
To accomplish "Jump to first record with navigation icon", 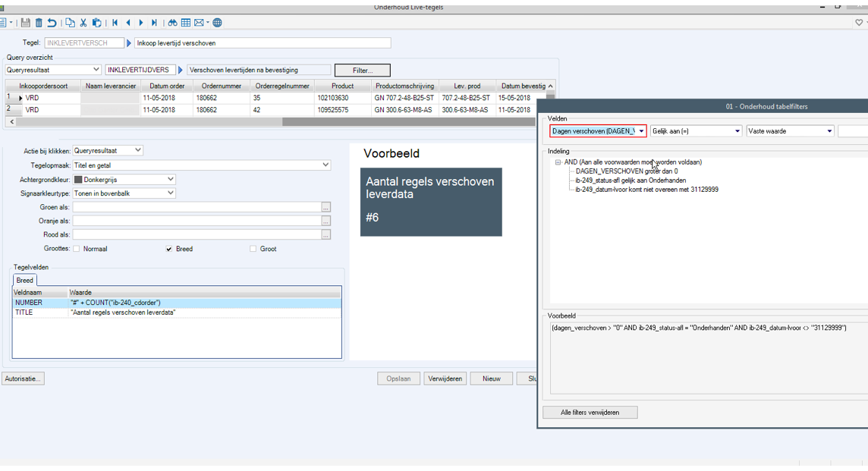I will (x=115, y=23).
